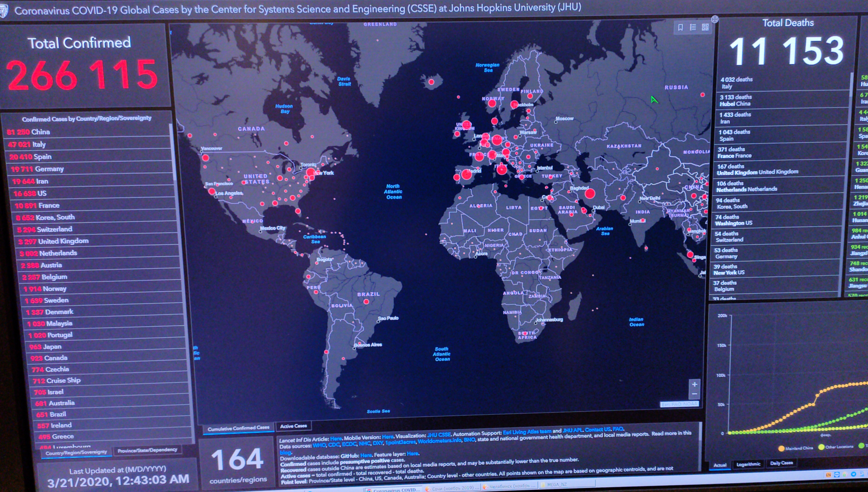The image size is (868, 492).
Task: Switch chart to Daily Cases view
Action: (781, 463)
